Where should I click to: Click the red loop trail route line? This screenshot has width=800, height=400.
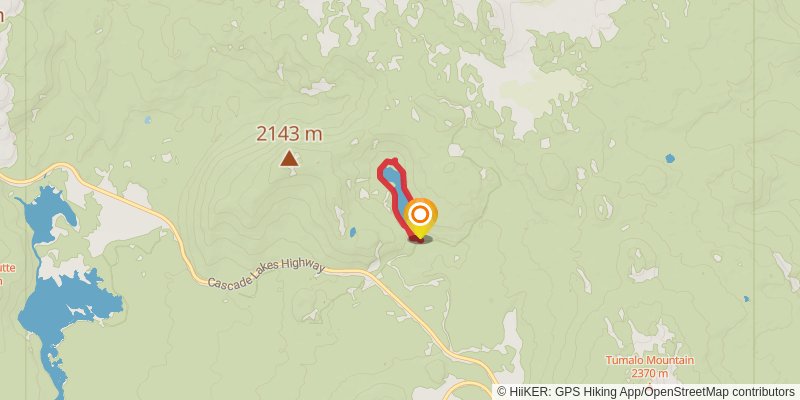tap(396, 196)
